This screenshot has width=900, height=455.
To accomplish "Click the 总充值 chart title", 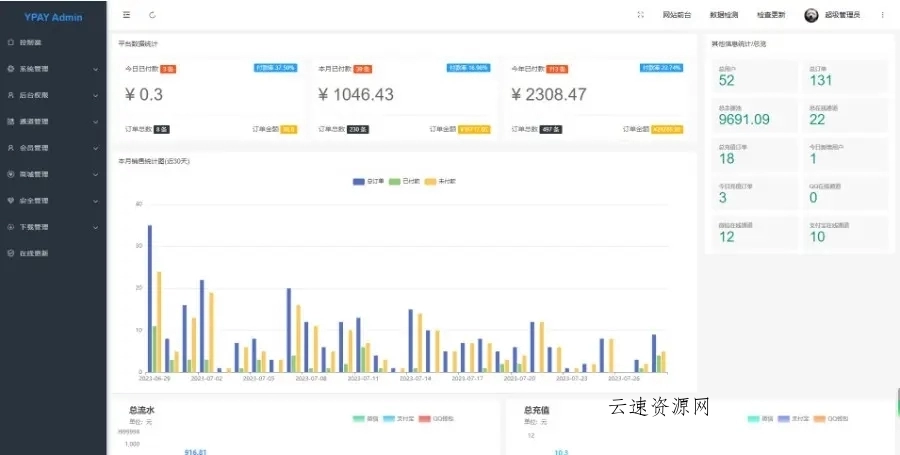I will (537, 410).
